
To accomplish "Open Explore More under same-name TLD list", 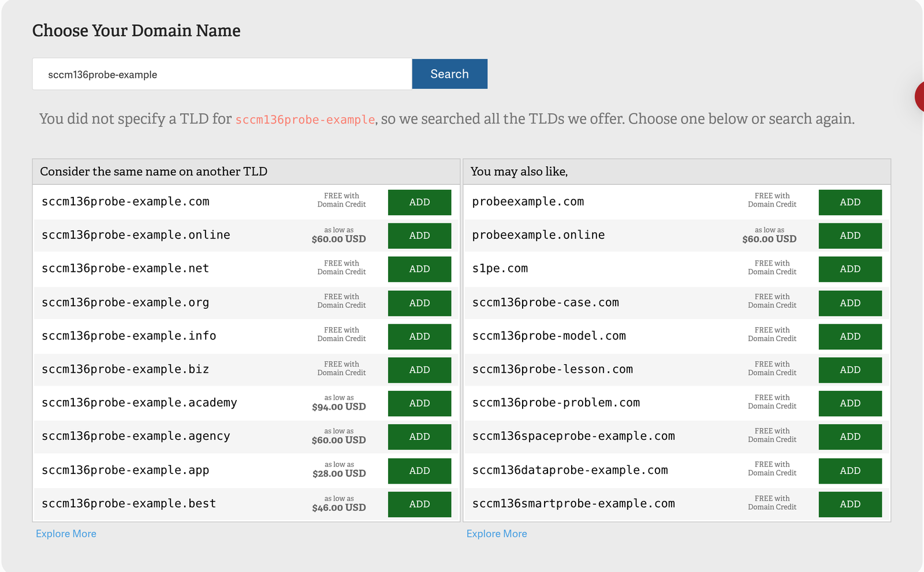I will point(66,534).
